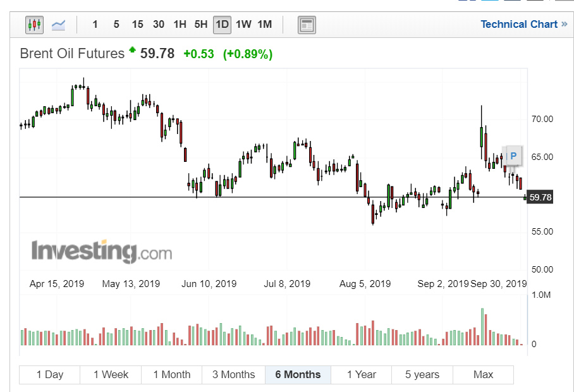Switch the interval to 5H
574x392 pixels.
[x=201, y=25]
